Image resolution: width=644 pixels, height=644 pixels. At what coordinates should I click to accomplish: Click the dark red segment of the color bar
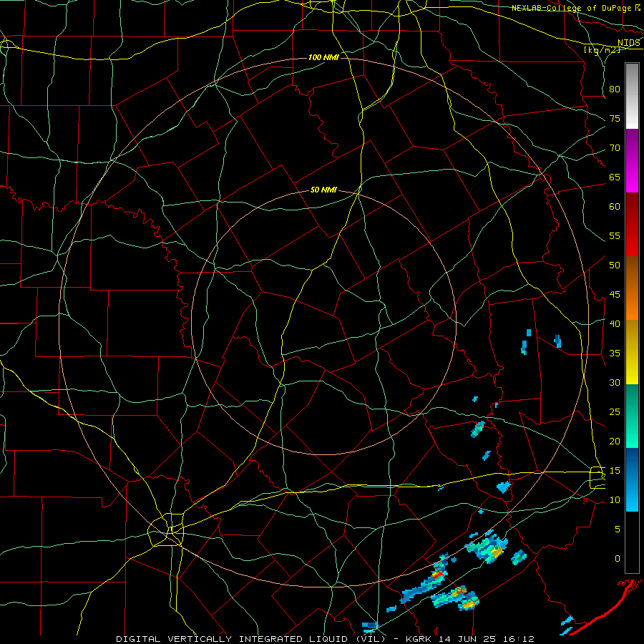coord(632,225)
